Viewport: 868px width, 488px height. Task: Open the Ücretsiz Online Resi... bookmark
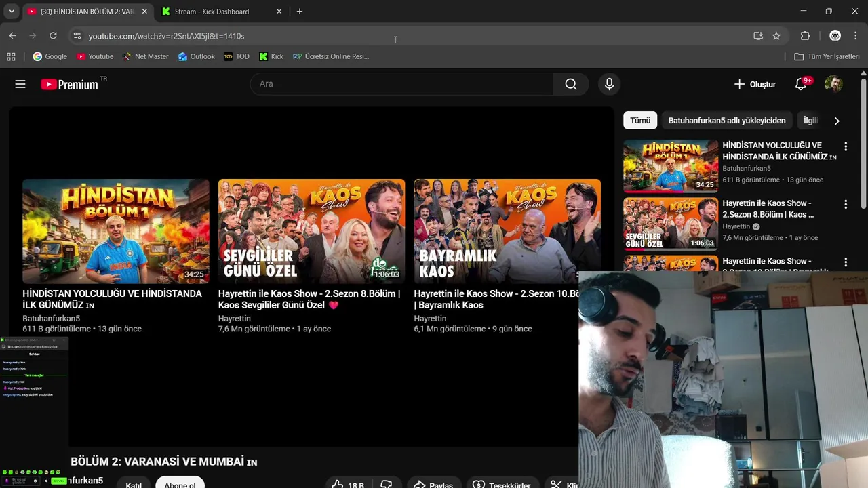click(x=331, y=56)
